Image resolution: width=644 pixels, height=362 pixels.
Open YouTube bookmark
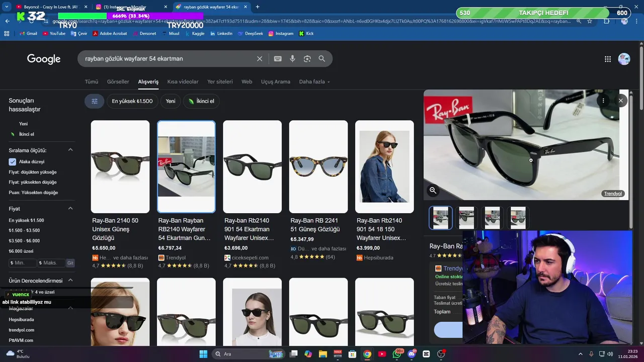pos(54,34)
